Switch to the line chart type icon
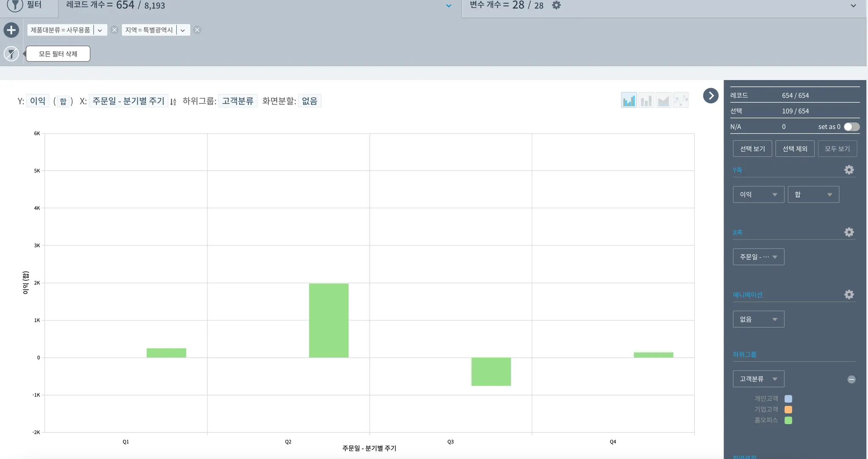This screenshot has height=459, width=868. click(681, 101)
